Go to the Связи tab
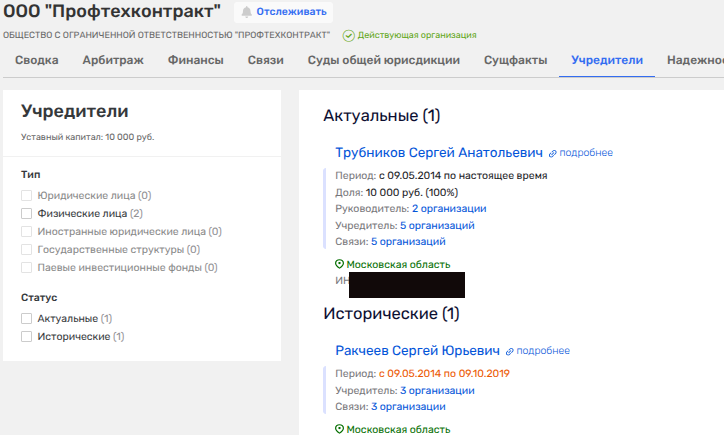Viewport: 724px width, 435px height. coord(265,60)
